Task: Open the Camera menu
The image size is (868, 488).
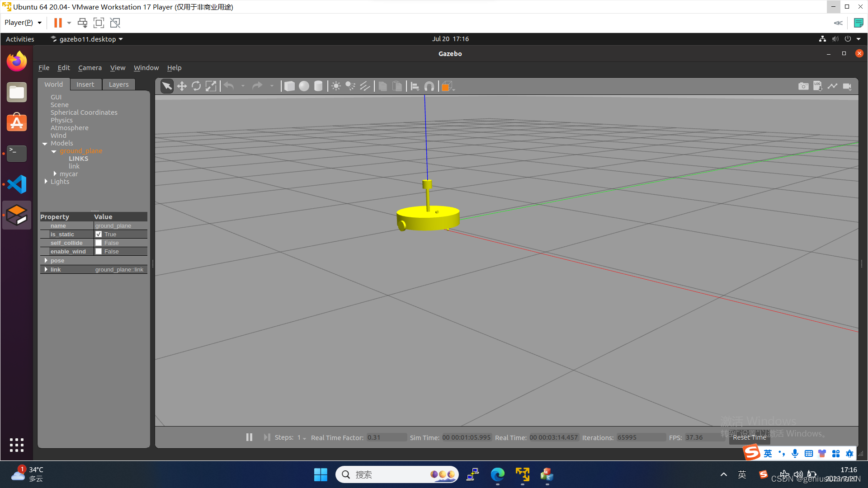Action: click(x=90, y=68)
